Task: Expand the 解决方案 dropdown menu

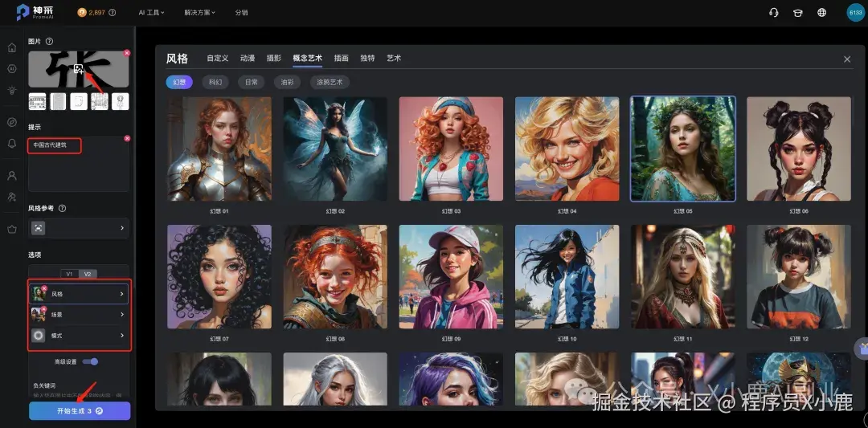Action: coord(200,12)
